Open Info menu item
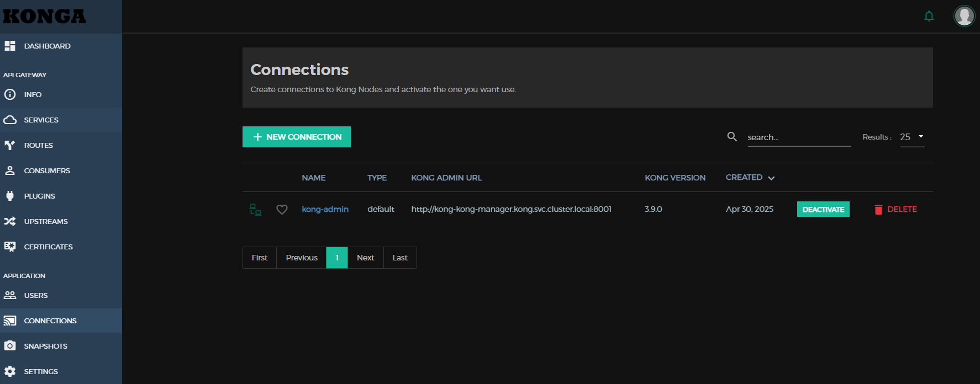This screenshot has width=980, height=384. point(61,94)
